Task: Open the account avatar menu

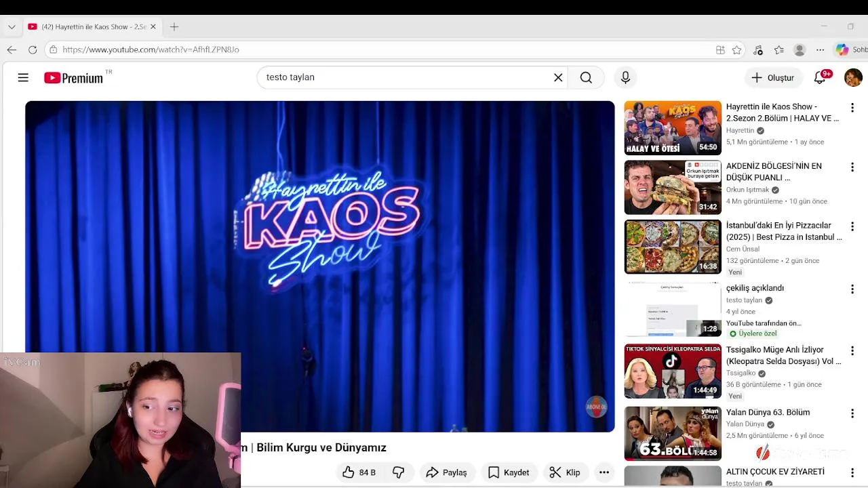Action: tap(853, 77)
